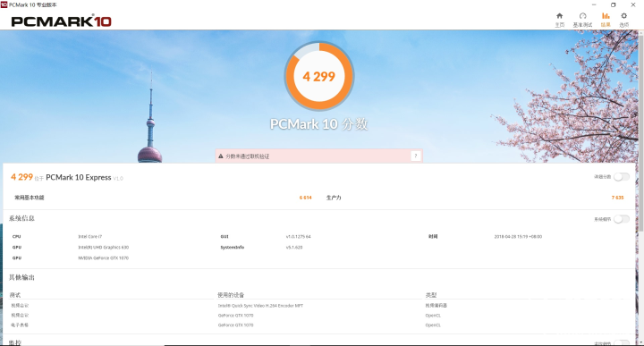
Task: Click the unverified score warning banner text
Action: point(247,156)
